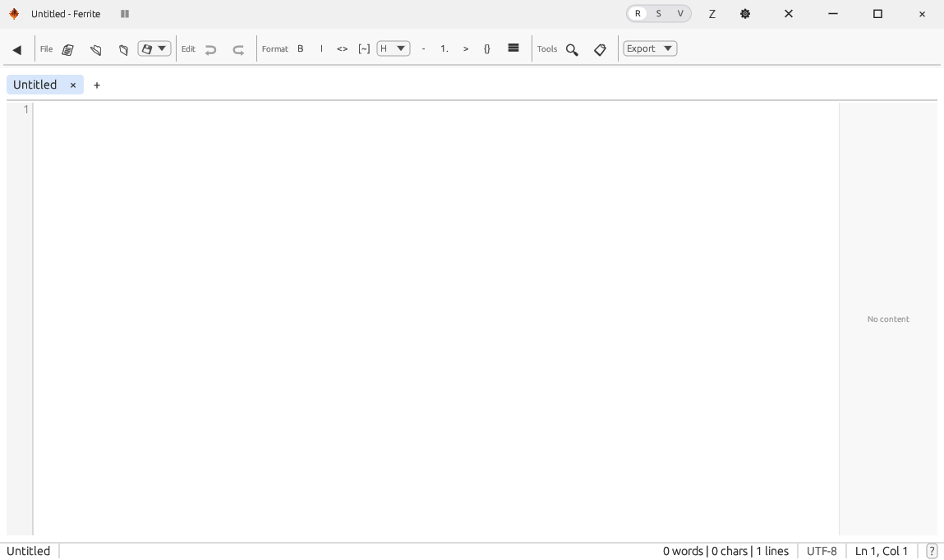Expand the H heading level dropdown
The height and width of the screenshot is (560, 944).
pyautogui.click(x=394, y=49)
